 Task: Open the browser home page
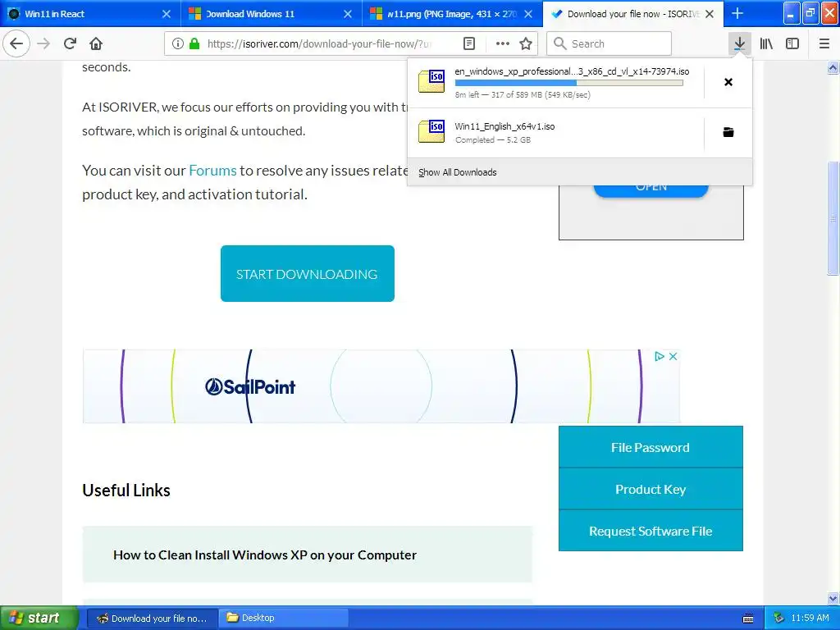pos(96,43)
